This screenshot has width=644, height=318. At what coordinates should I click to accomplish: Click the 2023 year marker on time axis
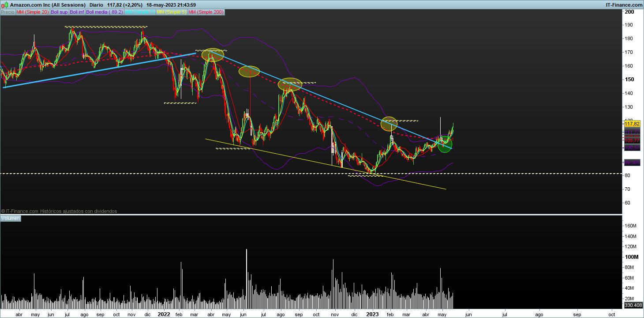point(373,315)
